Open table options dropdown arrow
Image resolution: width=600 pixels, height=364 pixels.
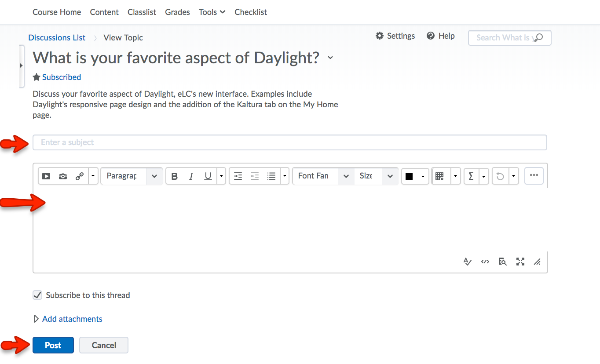pos(455,176)
